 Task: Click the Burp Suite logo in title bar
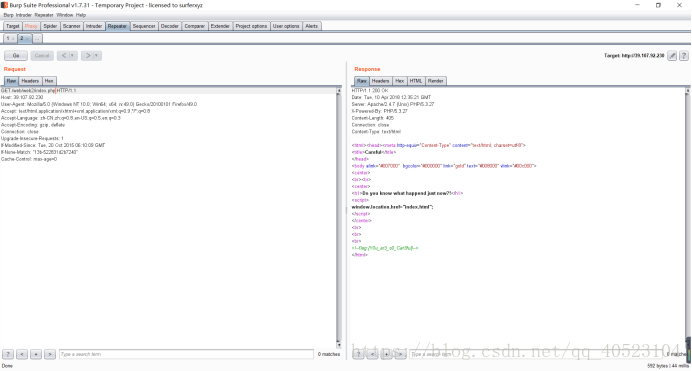point(4,5)
